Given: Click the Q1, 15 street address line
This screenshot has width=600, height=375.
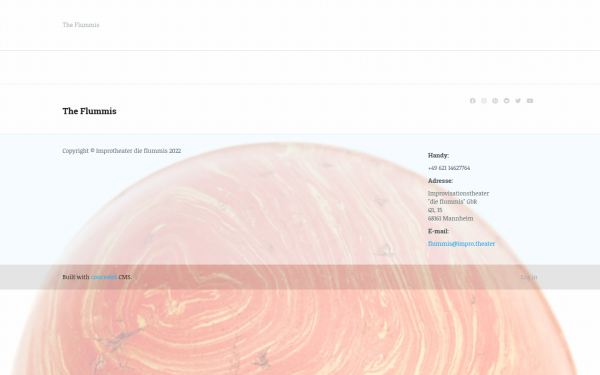Looking at the screenshot, I should click(x=435, y=210).
